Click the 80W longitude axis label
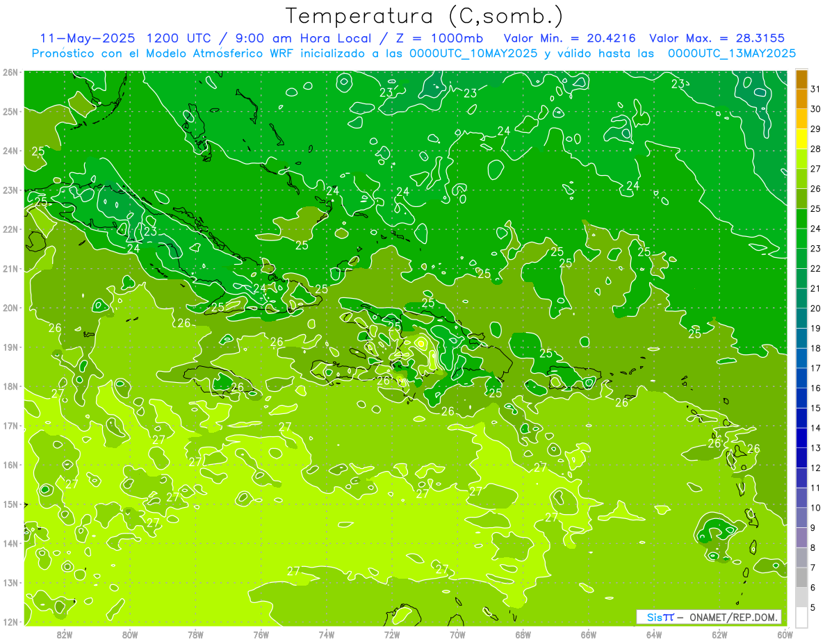Image resolution: width=834 pixels, height=644 pixels. tap(130, 634)
